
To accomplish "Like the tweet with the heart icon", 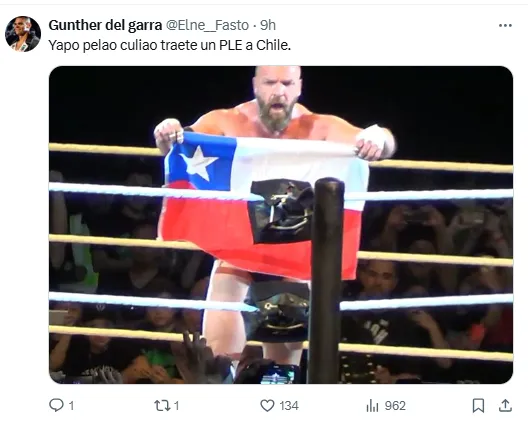I will tap(267, 405).
